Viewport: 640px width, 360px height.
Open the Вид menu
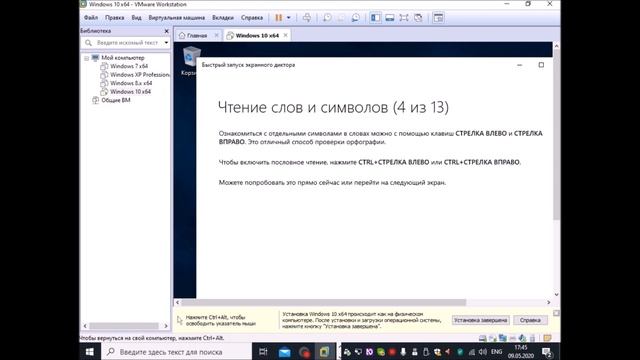pyautogui.click(x=136, y=18)
